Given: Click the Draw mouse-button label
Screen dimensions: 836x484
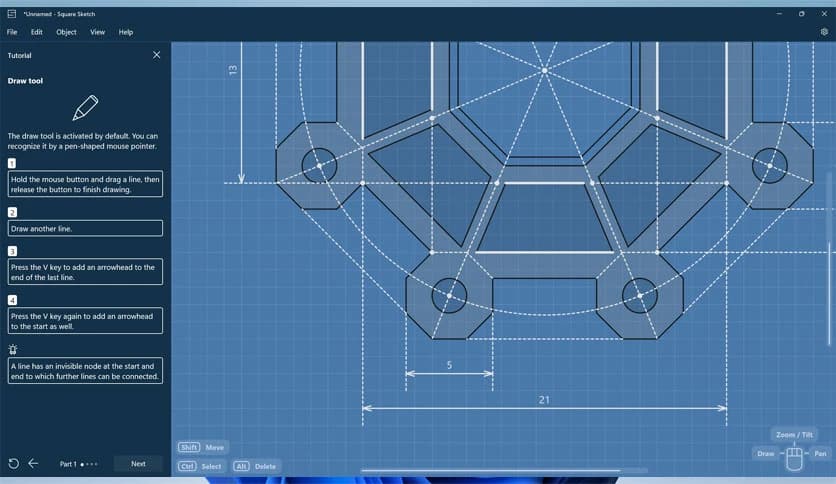Looking at the screenshot, I should [x=766, y=454].
